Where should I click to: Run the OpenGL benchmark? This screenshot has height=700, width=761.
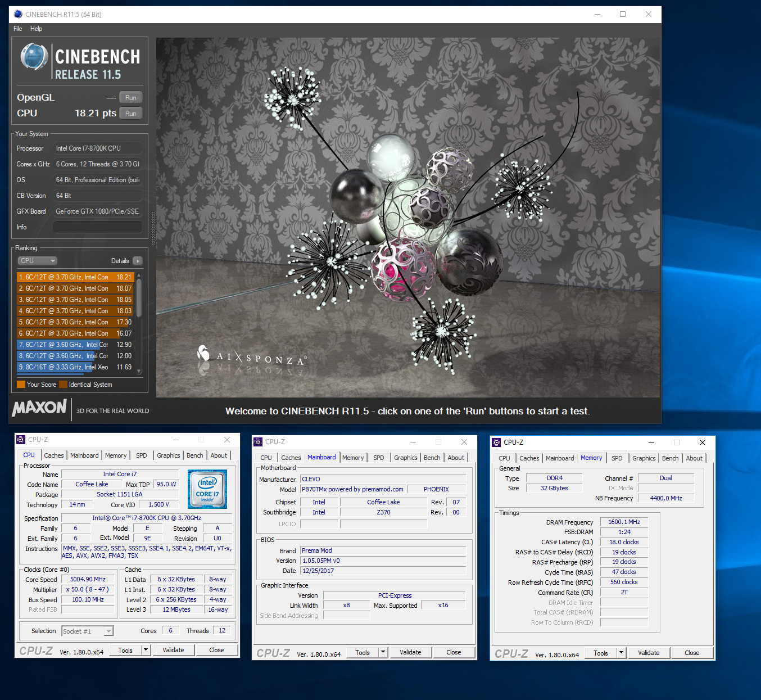130,98
